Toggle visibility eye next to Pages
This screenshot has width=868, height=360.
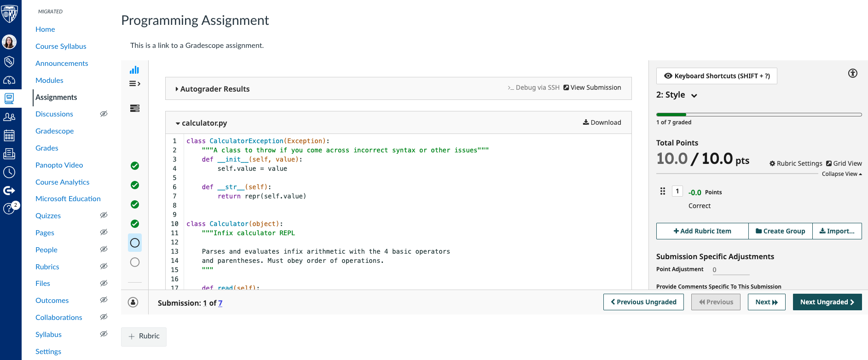pyautogui.click(x=104, y=232)
